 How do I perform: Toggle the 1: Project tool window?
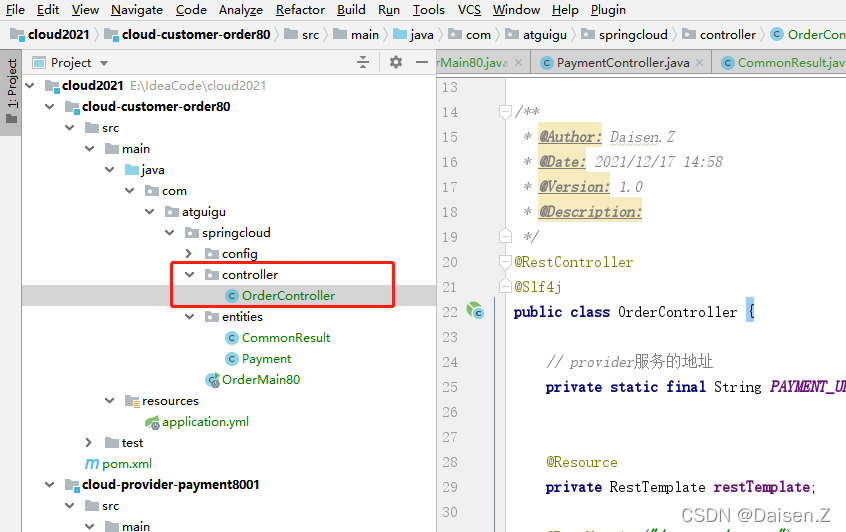pos(11,91)
